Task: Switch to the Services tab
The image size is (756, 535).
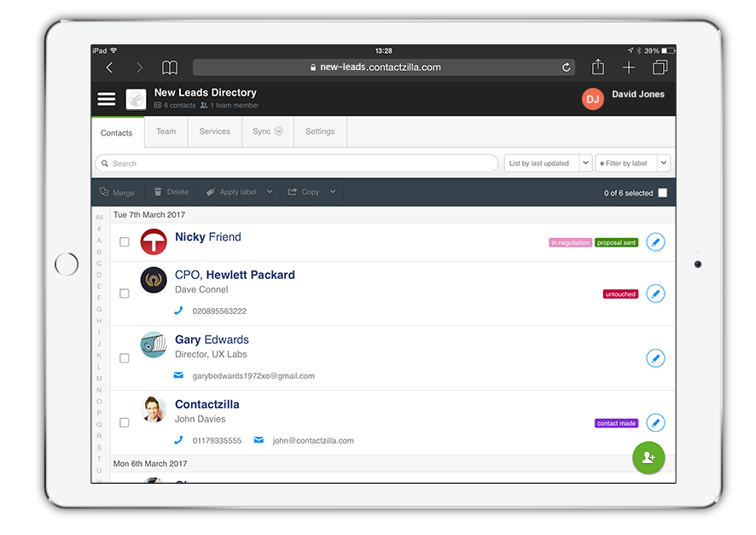Action: coord(214,131)
